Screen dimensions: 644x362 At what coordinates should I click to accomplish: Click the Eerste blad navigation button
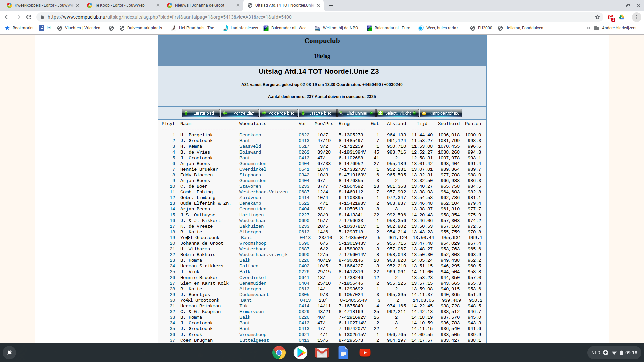click(x=201, y=113)
